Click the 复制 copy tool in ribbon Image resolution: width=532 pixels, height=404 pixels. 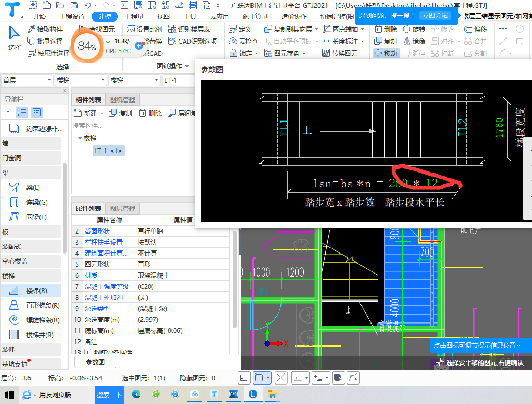385,42
